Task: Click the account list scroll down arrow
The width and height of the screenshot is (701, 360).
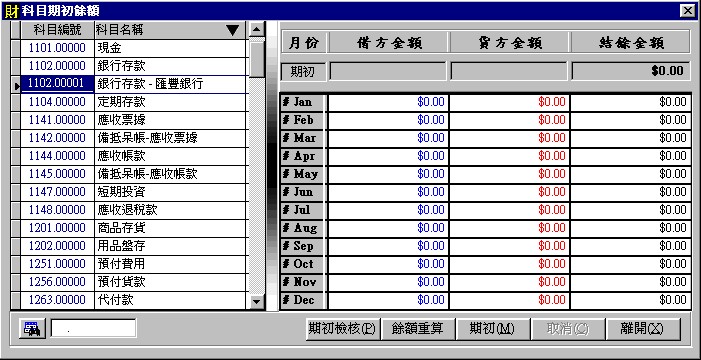Action: click(256, 301)
